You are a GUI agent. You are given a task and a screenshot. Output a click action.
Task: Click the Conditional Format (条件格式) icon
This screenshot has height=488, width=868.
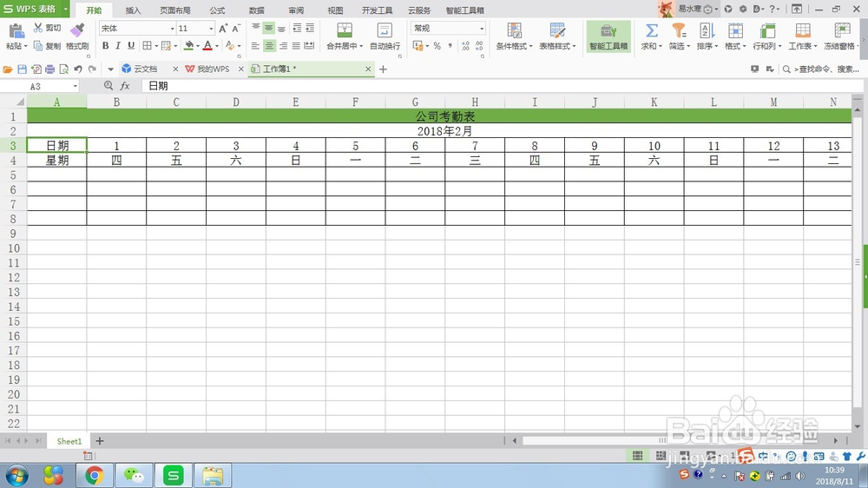coord(514,30)
